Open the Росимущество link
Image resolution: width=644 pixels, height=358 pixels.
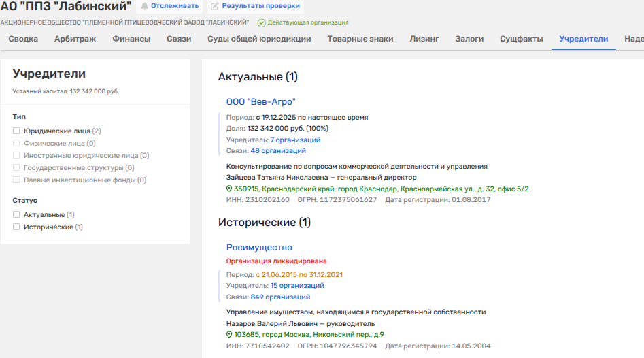point(259,248)
